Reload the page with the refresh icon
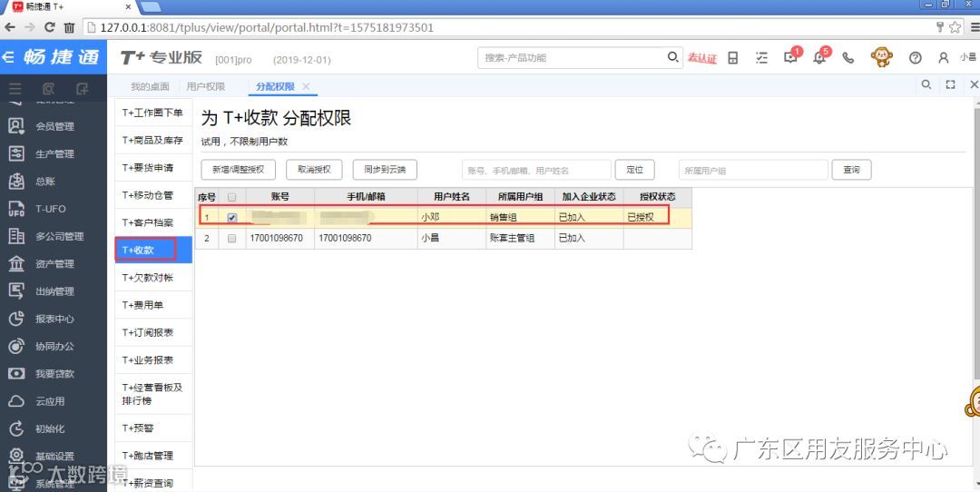The width and height of the screenshot is (980, 492). click(x=50, y=27)
